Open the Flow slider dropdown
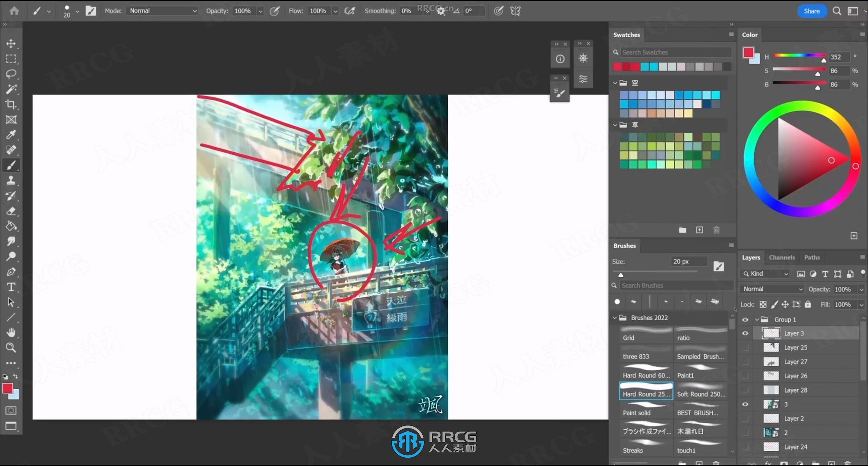The height and width of the screenshot is (466, 868). pos(335,11)
